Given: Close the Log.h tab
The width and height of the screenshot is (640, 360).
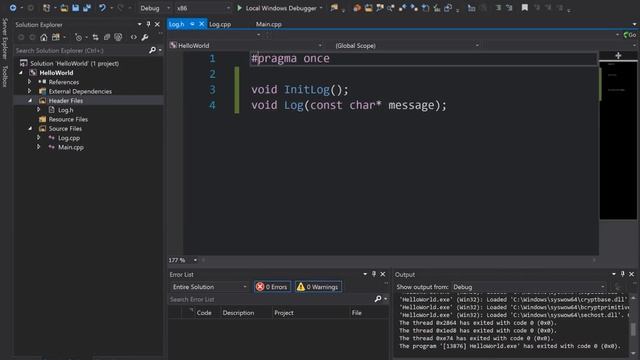Looking at the screenshot, I should (202, 24).
